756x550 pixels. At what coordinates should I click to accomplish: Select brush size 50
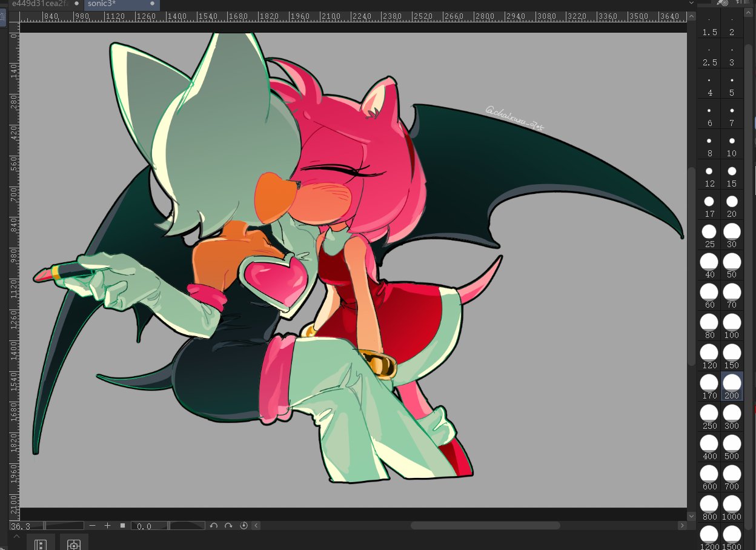732,265
